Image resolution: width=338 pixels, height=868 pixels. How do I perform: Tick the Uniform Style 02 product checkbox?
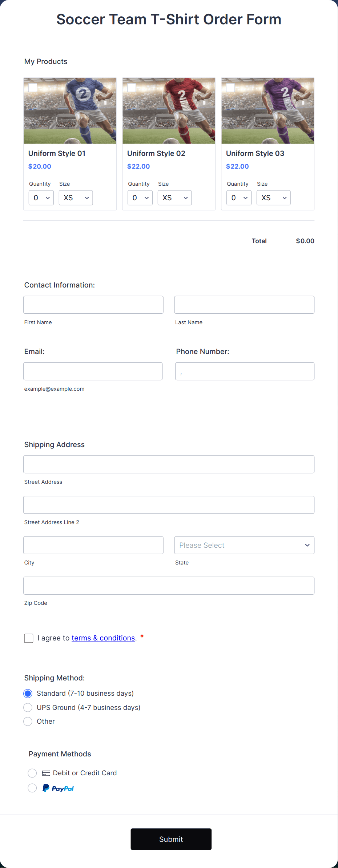[132, 88]
